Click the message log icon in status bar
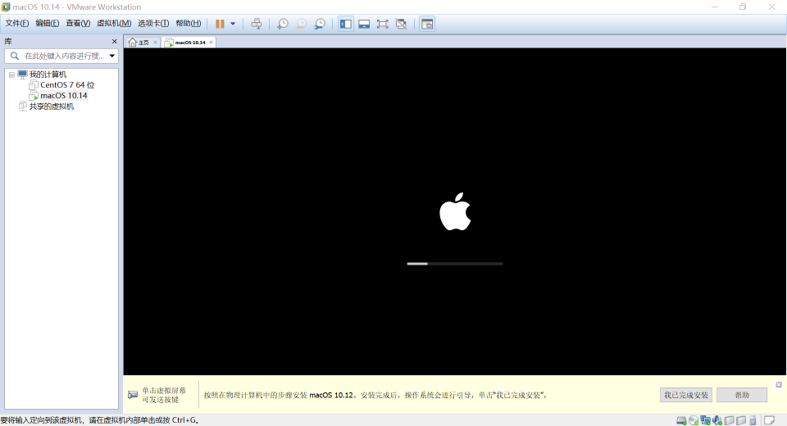This screenshot has width=787, height=426. tap(769, 420)
